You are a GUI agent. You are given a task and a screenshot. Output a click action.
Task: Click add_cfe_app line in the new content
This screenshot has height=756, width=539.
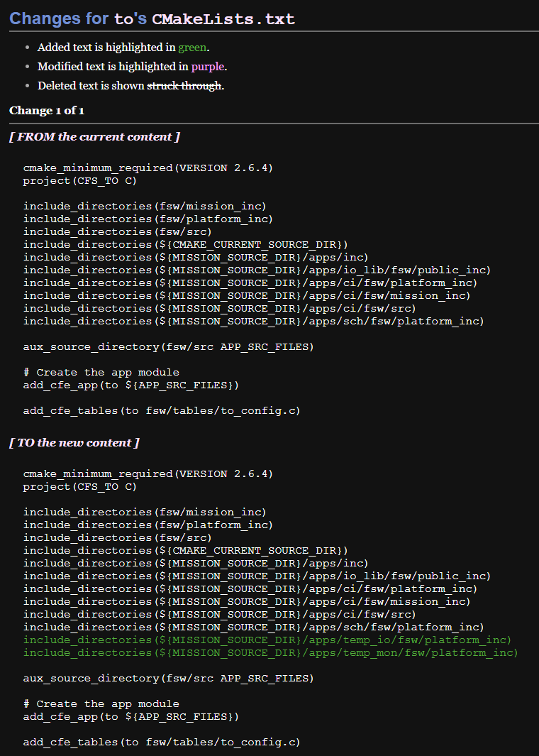point(130,717)
